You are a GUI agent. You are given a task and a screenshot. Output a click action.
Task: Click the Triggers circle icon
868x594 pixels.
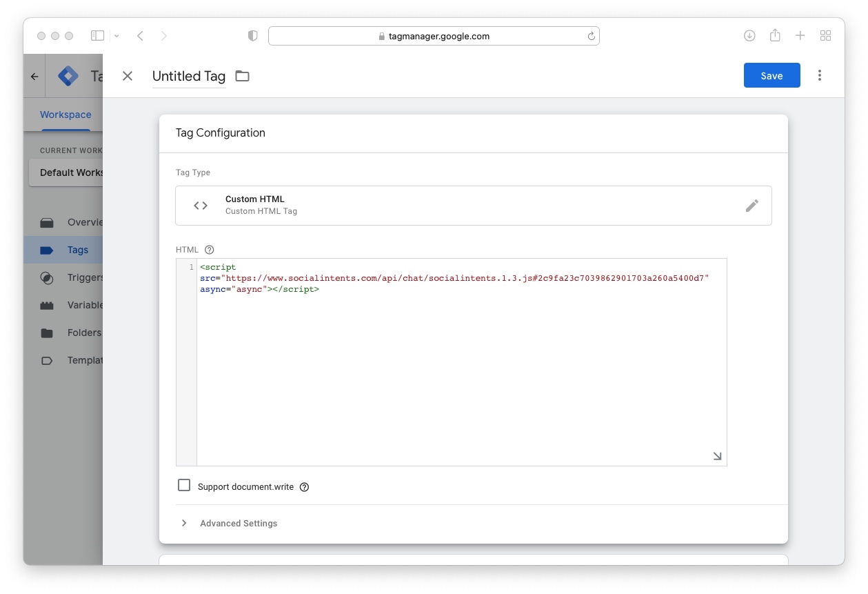47,278
